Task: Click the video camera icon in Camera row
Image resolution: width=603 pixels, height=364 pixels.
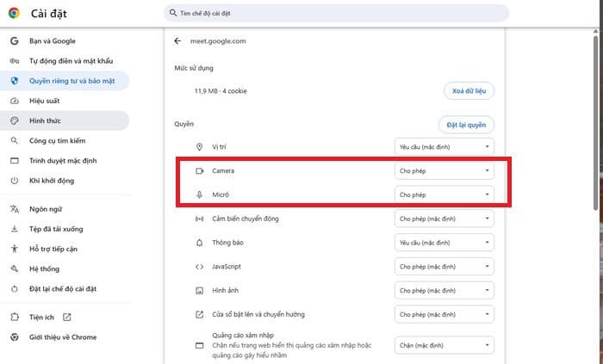Action: [199, 171]
